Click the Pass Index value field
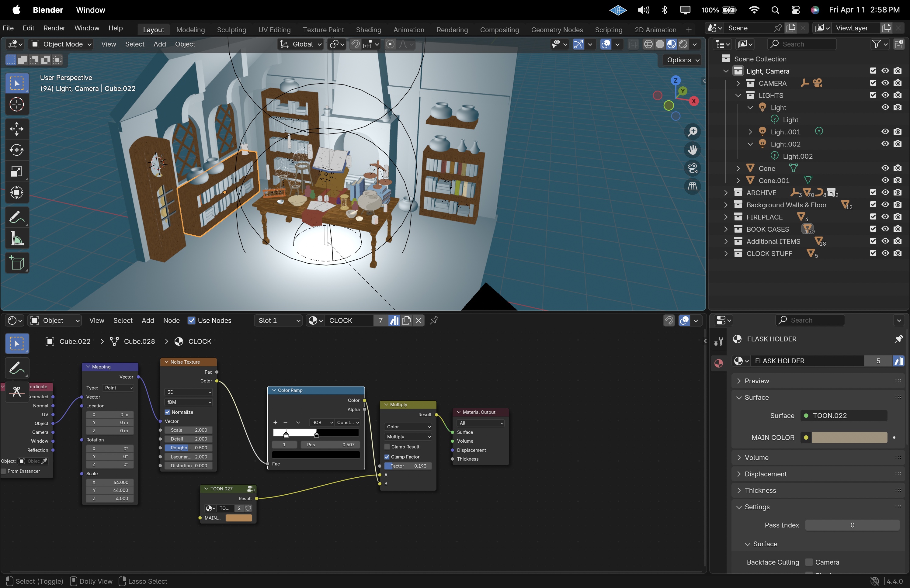The width and height of the screenshot is (910, 588). (x=852, y=525)
